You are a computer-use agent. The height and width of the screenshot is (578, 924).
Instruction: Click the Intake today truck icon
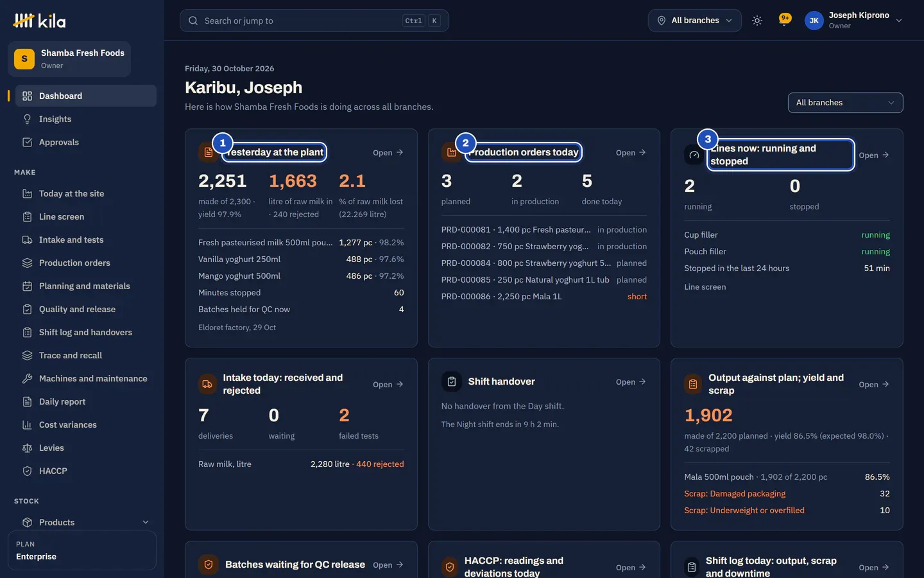pyautogui.click(x=207, y=384)
